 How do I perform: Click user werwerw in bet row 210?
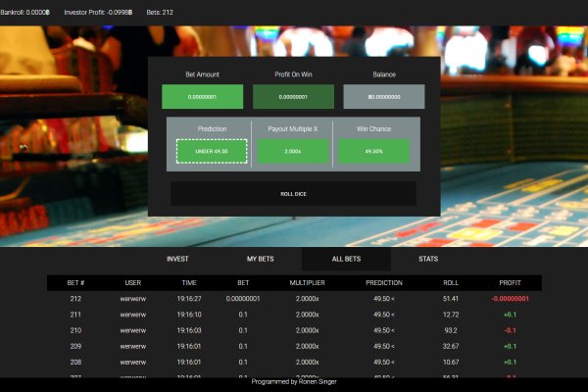click(x=132, y=330)
